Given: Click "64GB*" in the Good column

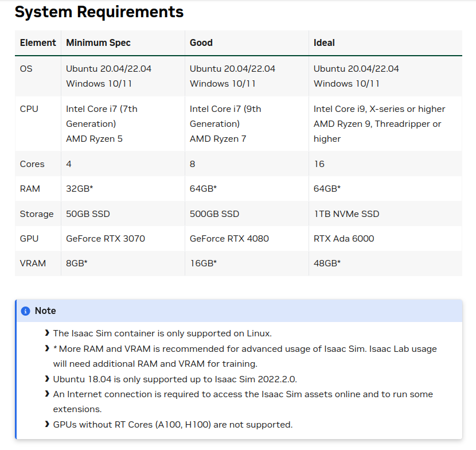Looking at the screenshot, I should [204, 189].
